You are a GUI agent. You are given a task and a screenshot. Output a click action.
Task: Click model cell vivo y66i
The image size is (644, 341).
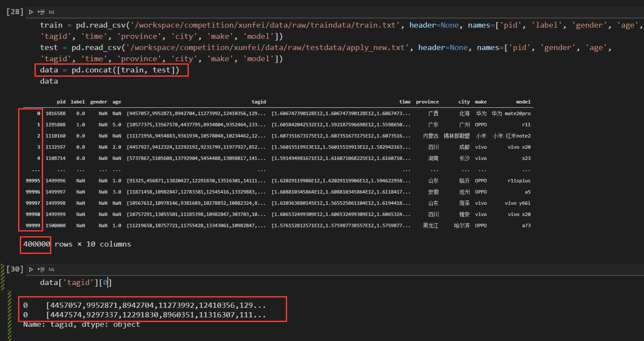518,203
